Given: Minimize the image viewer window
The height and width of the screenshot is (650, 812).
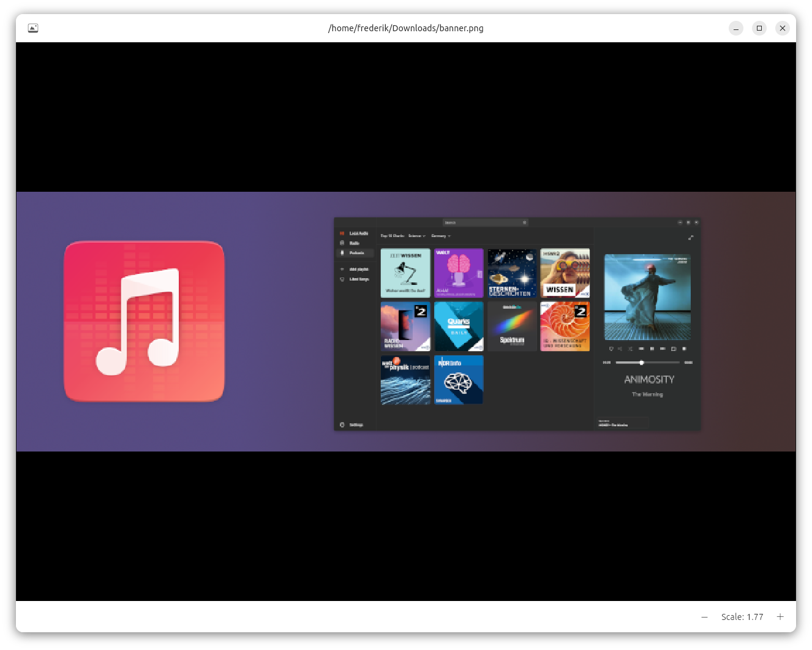Looking at the screenshot, I should click(736, 28).
